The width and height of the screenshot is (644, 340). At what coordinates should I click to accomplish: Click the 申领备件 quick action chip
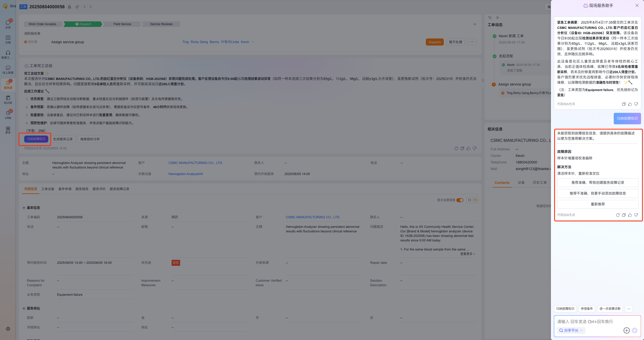coord(587,309)
